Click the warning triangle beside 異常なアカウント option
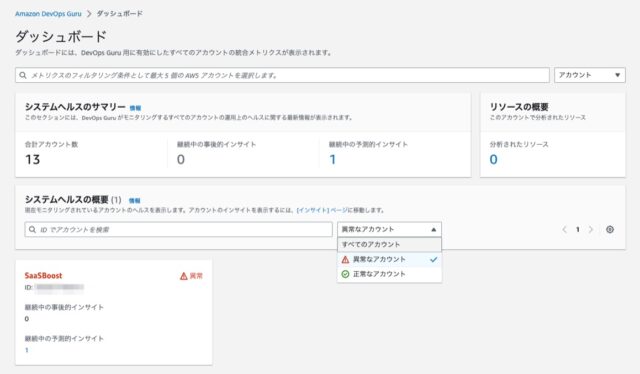640x374 pixels. click(x=345, y=259)
